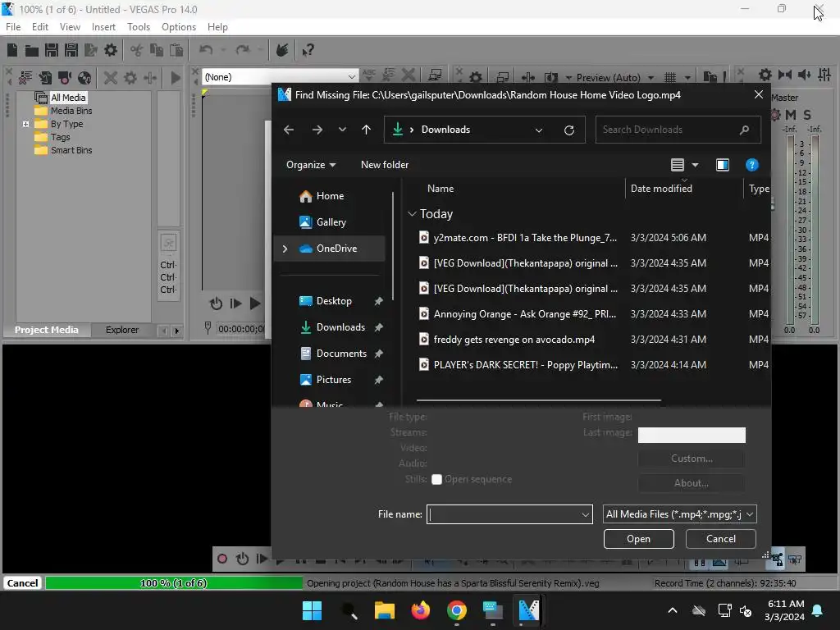Collapse the Today group
The height and width of the screenshot is (630, 840).
click(x=412, y=214)
